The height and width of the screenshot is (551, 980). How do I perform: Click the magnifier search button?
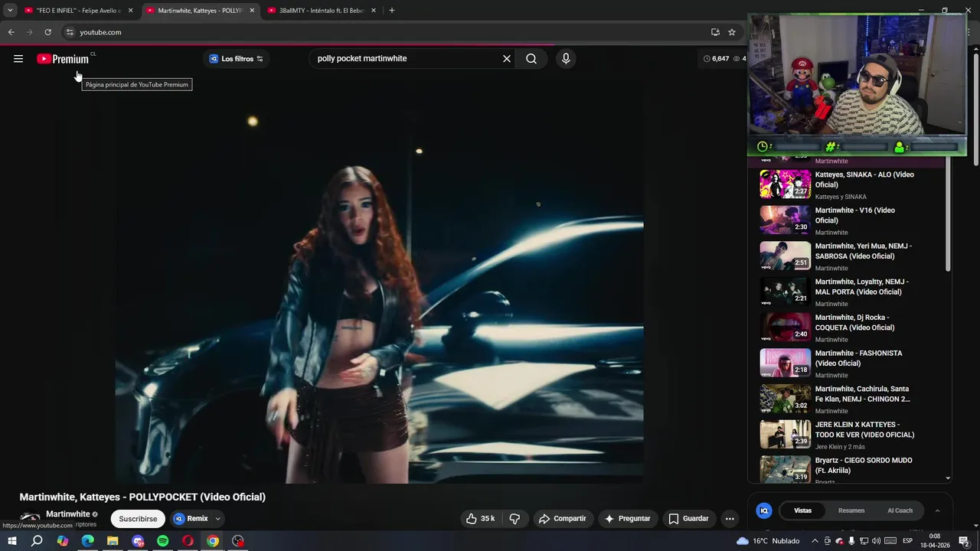click(x=531, y=59)
